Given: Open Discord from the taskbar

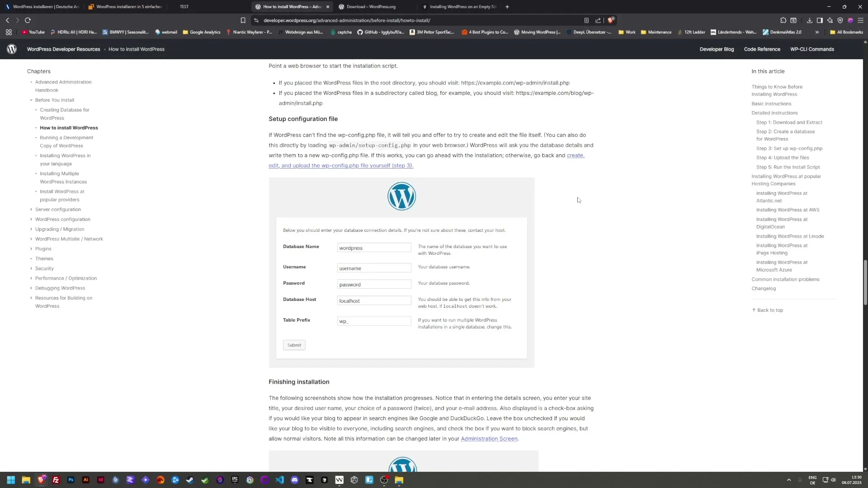Looking at the screenshot, I should (295, 480).
